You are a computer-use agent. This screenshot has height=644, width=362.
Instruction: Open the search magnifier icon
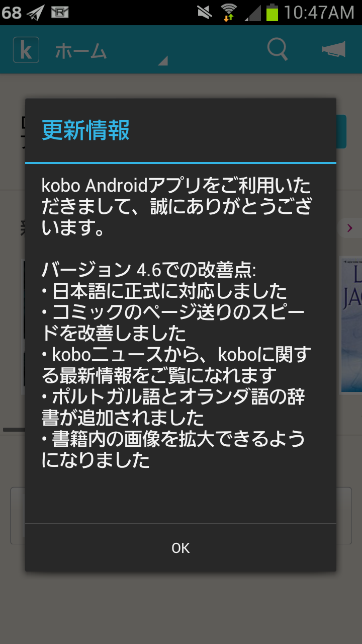277,50
